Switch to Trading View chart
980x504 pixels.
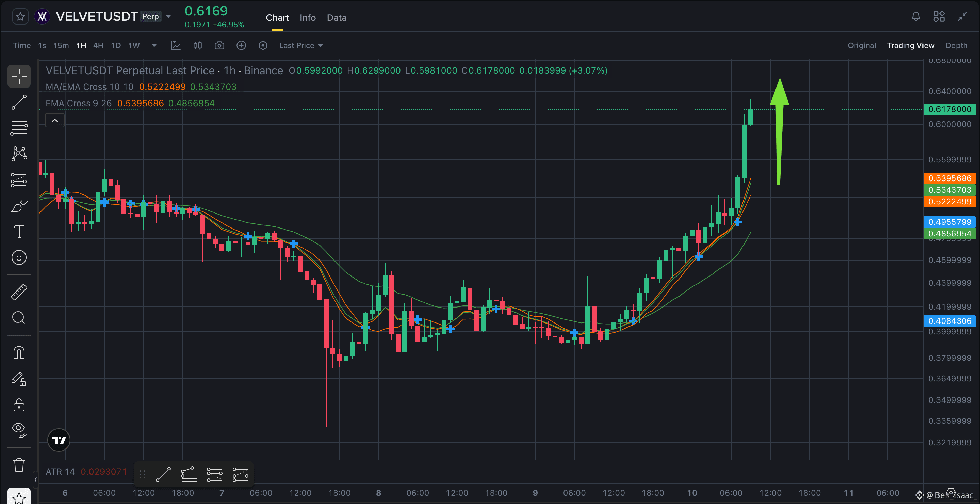click(x=911, y=45)
